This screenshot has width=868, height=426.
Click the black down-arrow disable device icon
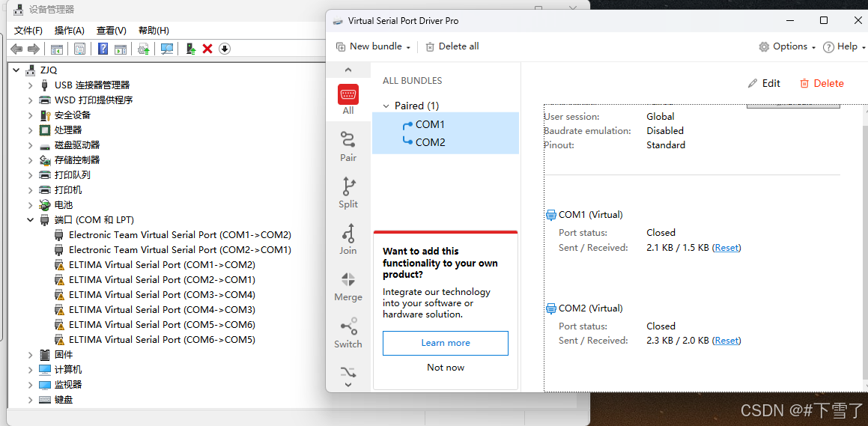tap(224, 49)
